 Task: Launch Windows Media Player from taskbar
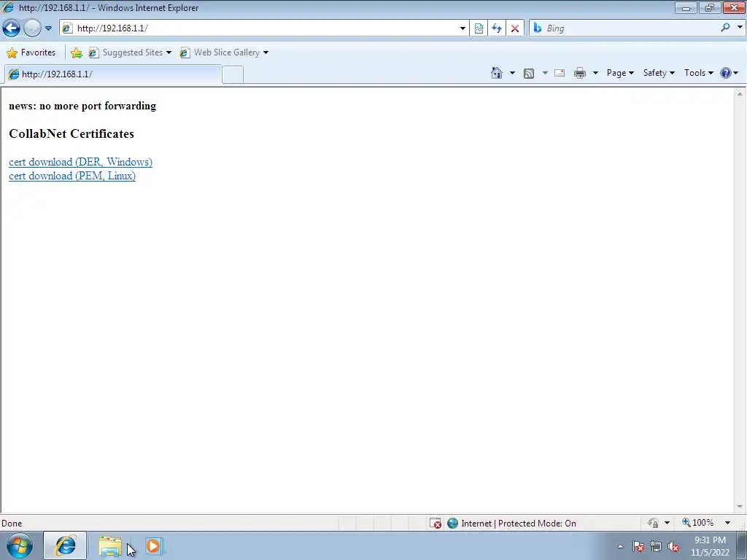tap(154, 546)
